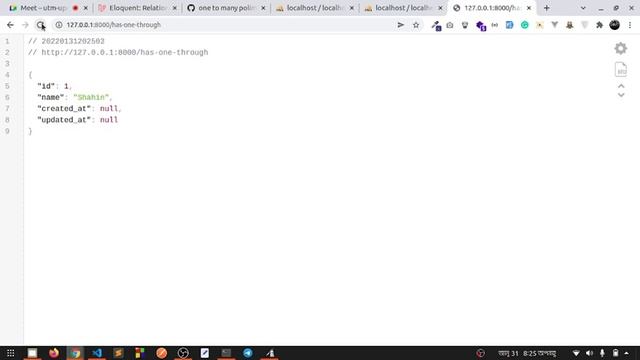Select the 127.0.0.1:8000 active tab
This screenshot has height=360, width=640.
coord(492,8)
